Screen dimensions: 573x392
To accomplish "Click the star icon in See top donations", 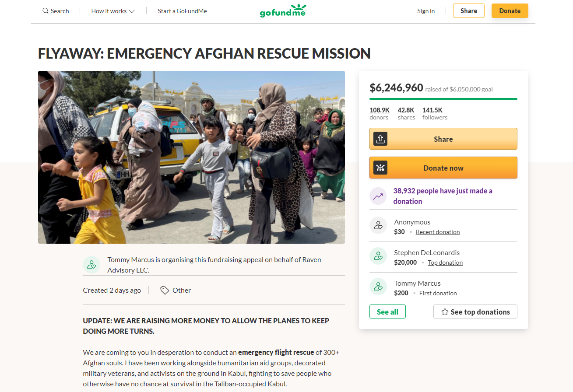I will click(445, 312).
